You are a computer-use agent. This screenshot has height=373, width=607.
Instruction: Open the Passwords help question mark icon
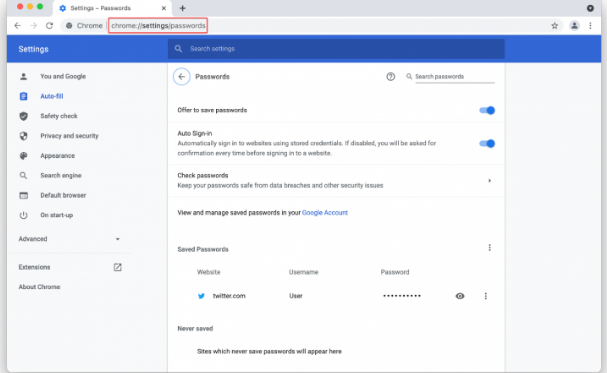tap(391, 77)
